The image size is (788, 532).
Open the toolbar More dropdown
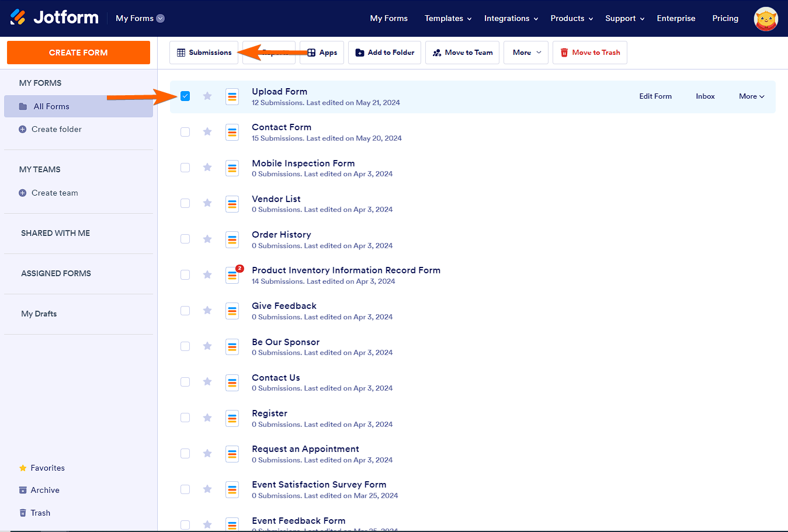click(526, 53)
